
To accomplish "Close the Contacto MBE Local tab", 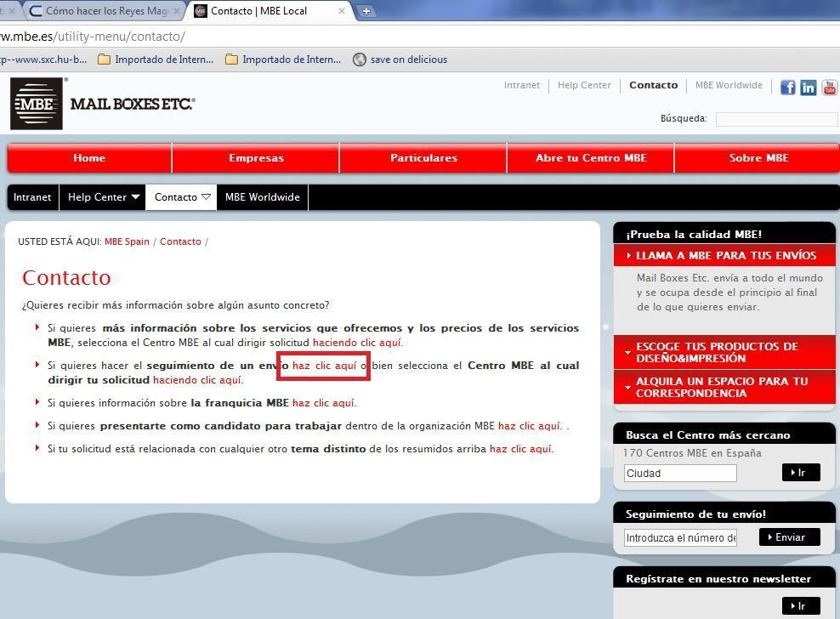I will point(343,11).
